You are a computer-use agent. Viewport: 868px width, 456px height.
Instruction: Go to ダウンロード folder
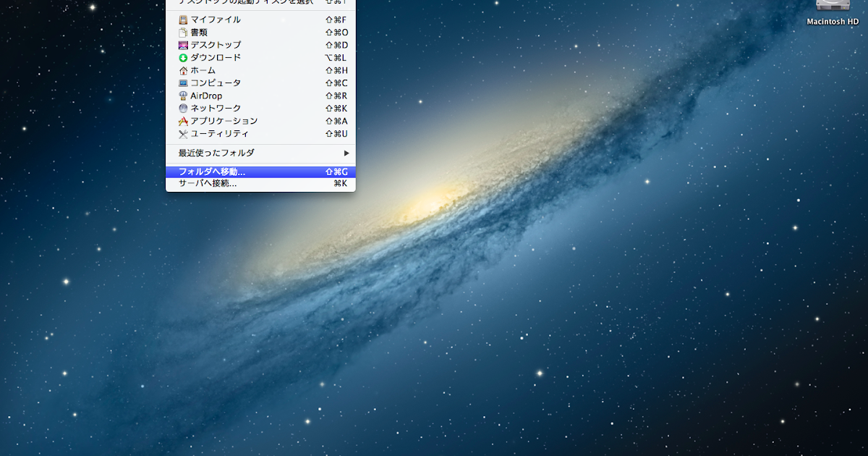pos(260,57)
